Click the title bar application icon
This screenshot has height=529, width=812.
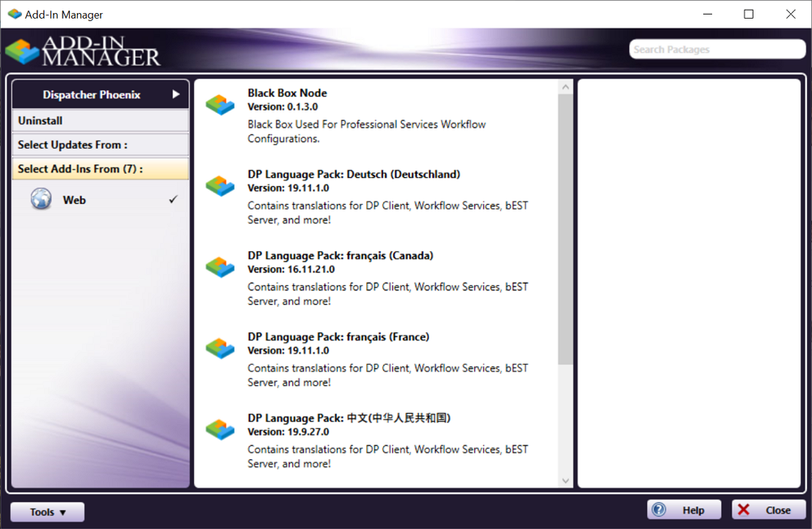pyautogui.click(x=15, y=14)
